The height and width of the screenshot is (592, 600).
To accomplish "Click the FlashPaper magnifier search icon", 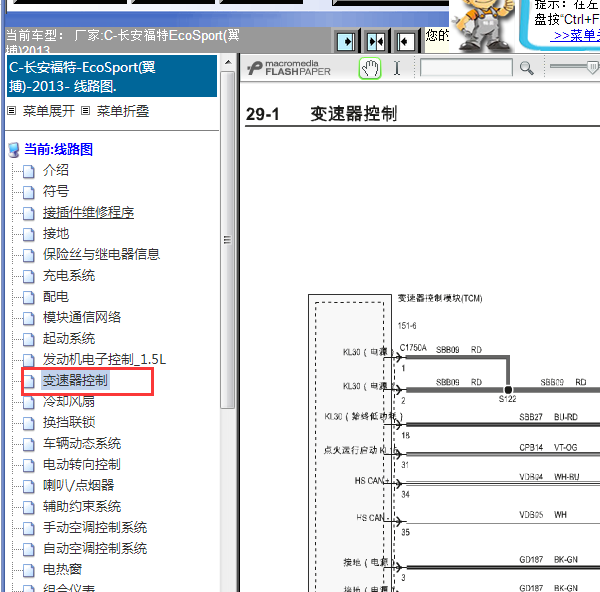I will pos(527,68).
